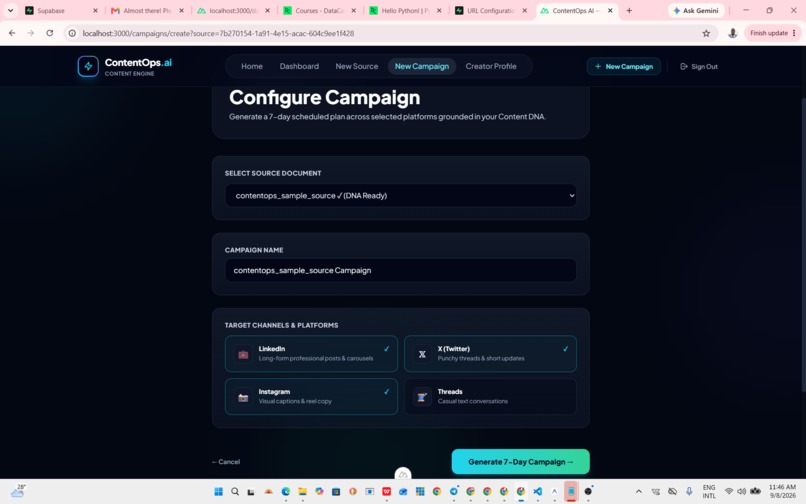Screen dimensions: 806x504
Task: Close the Supabase tab
Action: [95, 10]
